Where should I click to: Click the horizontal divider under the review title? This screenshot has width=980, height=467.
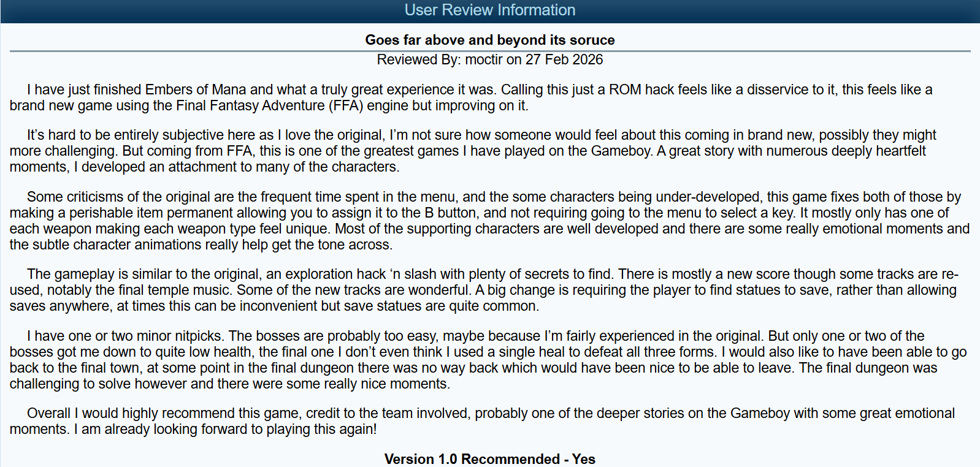coord(490,51)
